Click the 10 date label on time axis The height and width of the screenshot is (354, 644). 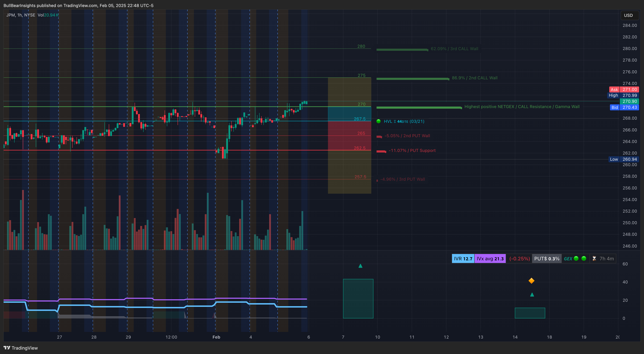pos(377,337)
